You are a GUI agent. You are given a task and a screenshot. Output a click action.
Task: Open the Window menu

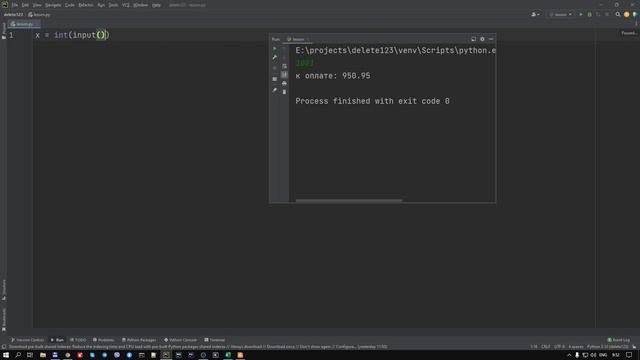coord(140,5)
